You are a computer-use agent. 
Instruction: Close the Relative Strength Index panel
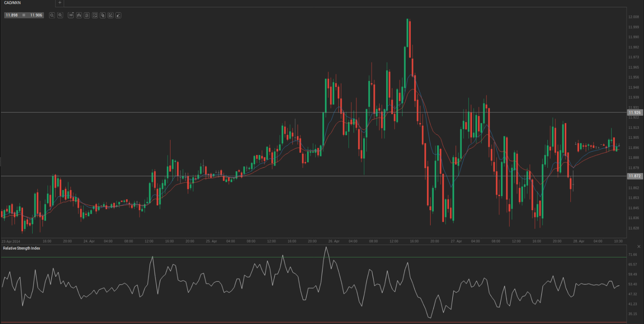tap(639, 246)
